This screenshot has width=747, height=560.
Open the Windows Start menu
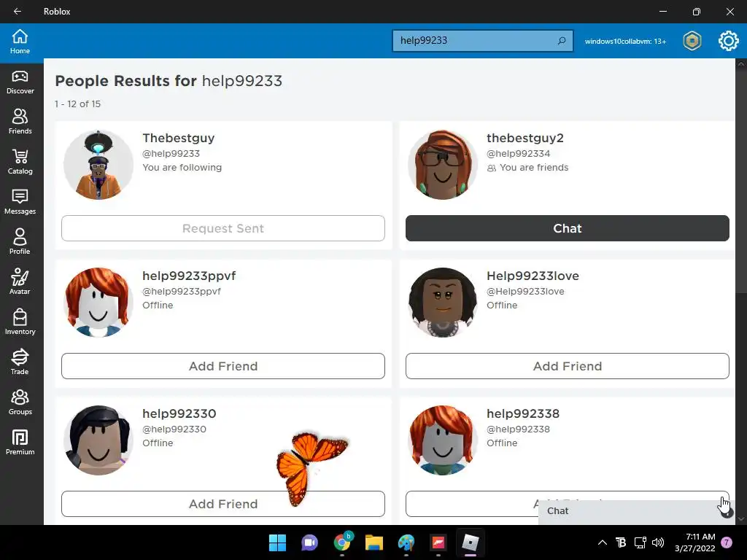[277, 542]
